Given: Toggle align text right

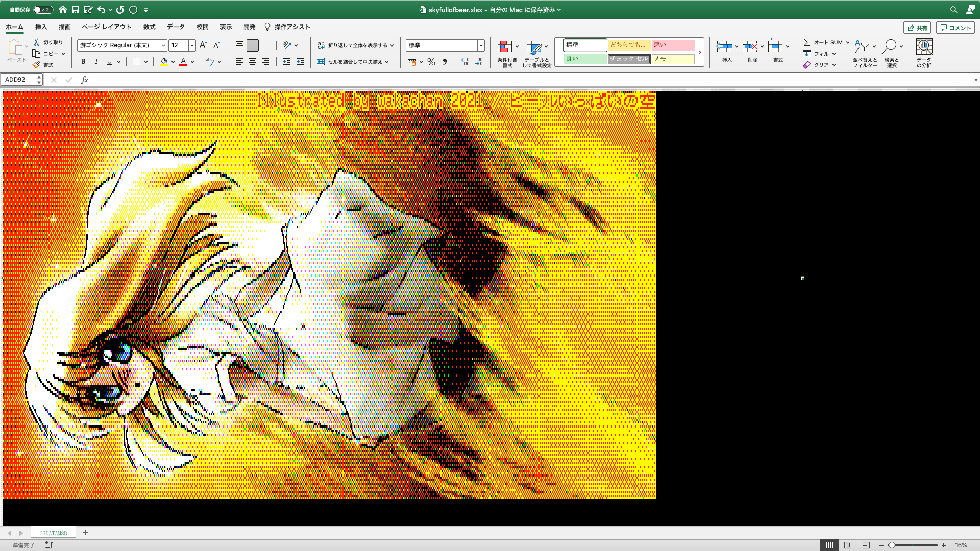Looking at the screenshot, I should coord(266,62).
